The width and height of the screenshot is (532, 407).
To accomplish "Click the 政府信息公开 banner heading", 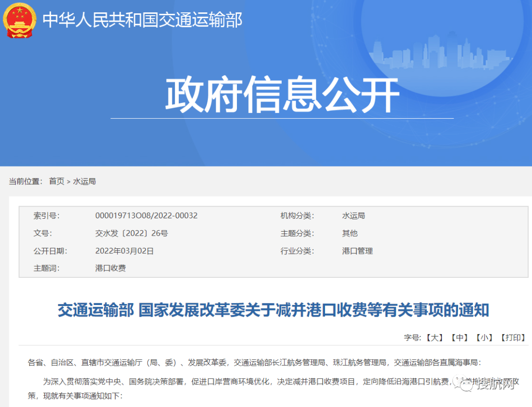I will point(282,96).
